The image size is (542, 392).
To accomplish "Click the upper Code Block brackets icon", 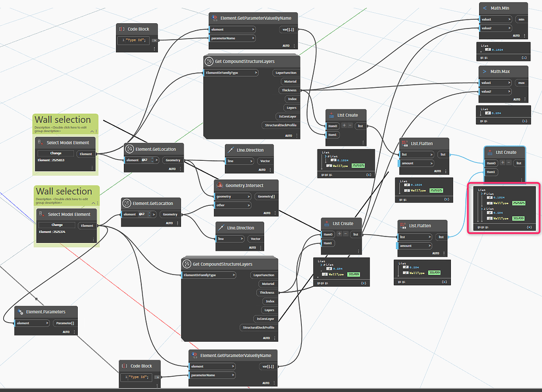I will (x=123, y=29).
